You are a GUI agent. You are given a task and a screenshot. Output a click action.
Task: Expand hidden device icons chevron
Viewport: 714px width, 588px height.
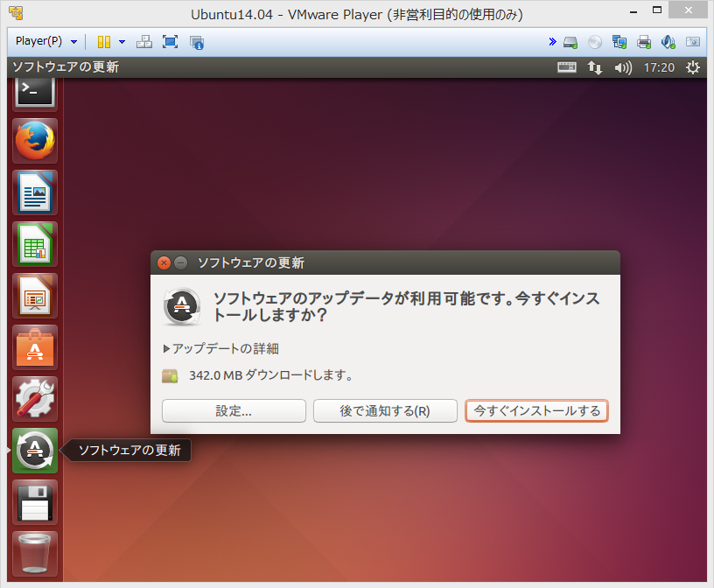(552, 42)
